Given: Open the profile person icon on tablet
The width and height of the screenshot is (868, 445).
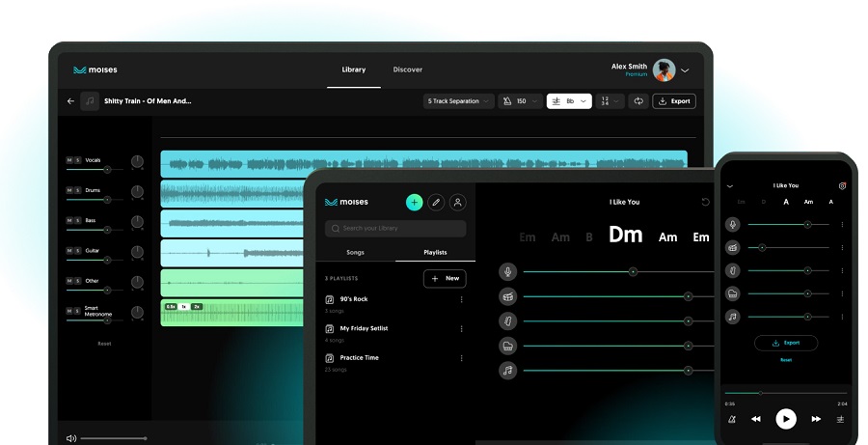Looking at the screenshot, I should coord(458,203).
